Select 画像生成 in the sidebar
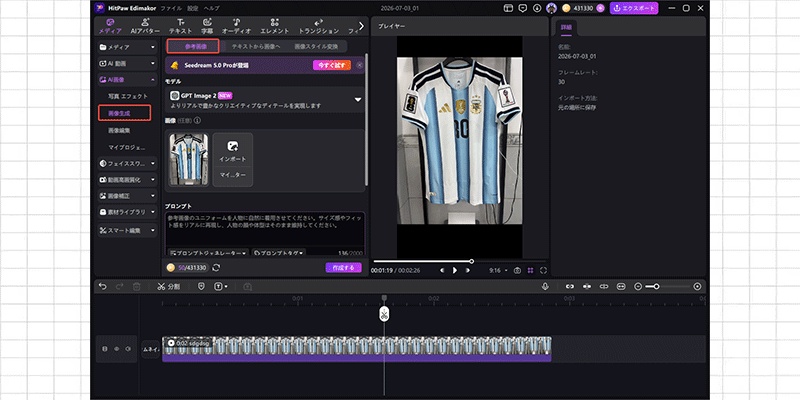The height and width of the screenshot is (400, 800). pyautogui.click(x=124, y=113)
